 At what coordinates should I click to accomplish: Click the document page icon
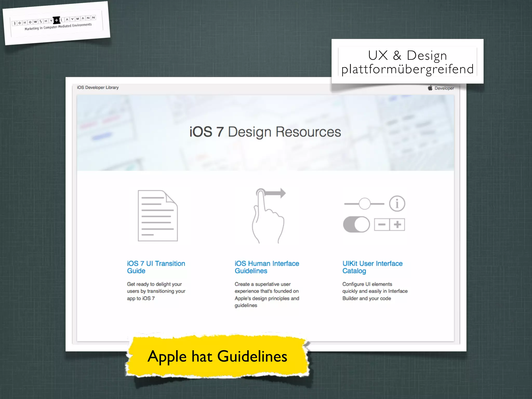[158, 216]
